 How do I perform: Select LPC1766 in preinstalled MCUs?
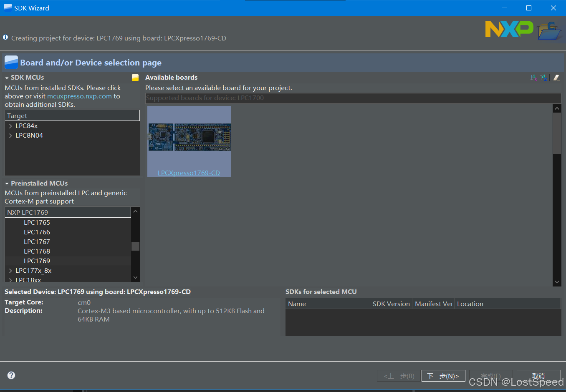37,232
